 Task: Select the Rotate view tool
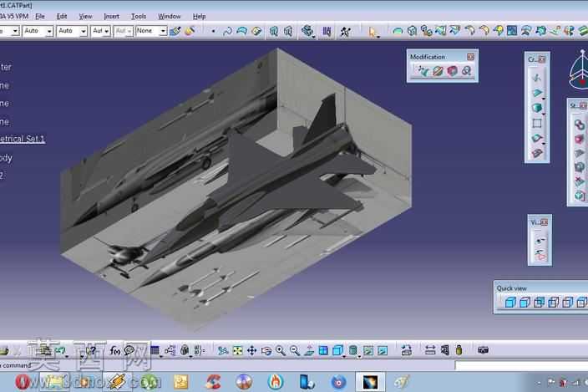pyautogui.click(x=266, y=351)
